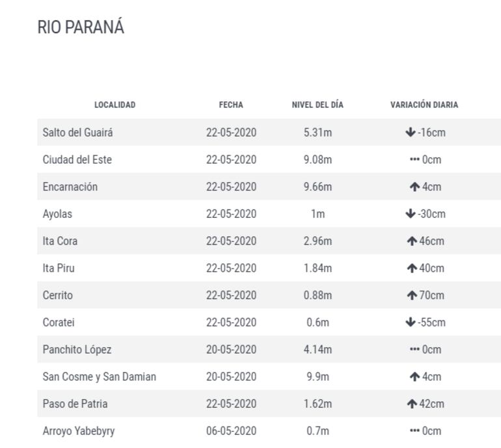Viewport: 501px width, 448px height.
Task: Click the LOCALIDAD column header
Action: tap(115, 105)
